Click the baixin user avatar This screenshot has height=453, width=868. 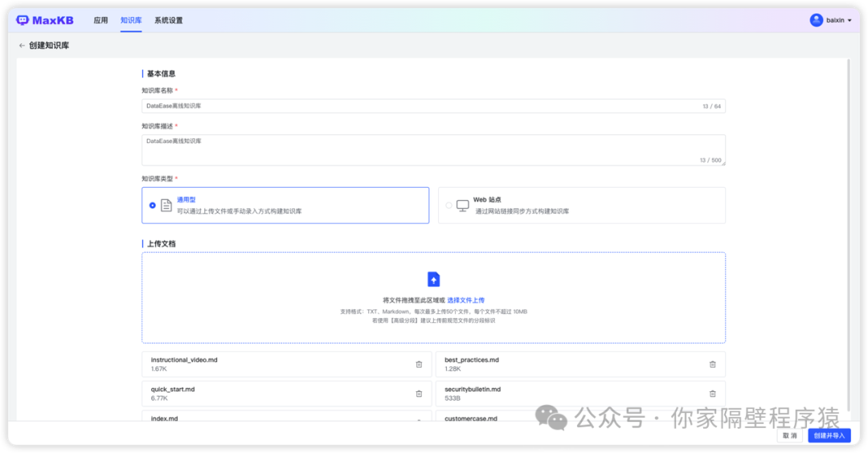(x=816, y=20)
